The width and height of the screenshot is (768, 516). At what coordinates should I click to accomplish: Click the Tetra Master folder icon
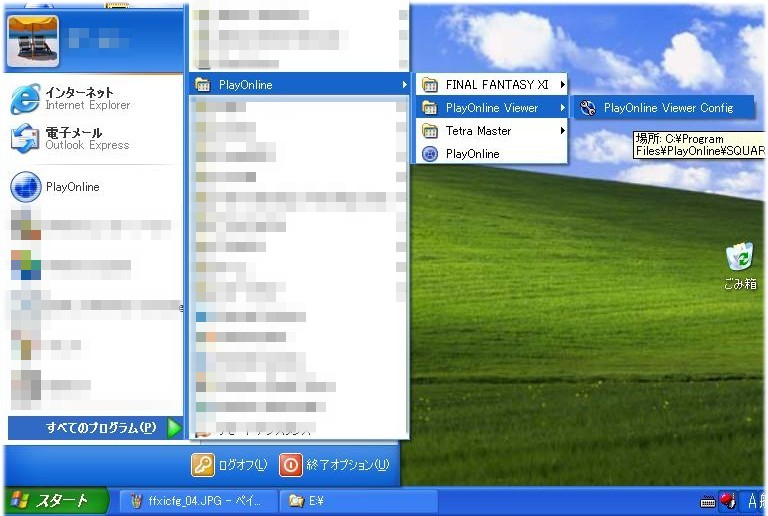(430, 131)
